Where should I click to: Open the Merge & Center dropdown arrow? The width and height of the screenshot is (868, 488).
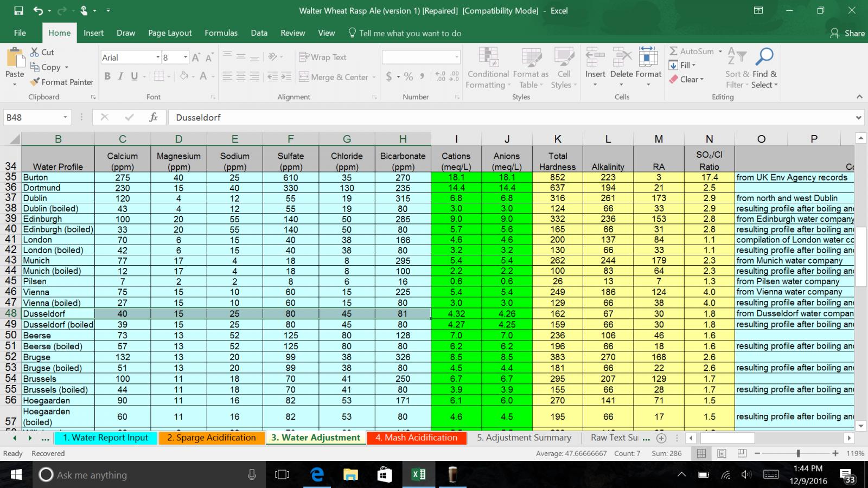(374, 77)
